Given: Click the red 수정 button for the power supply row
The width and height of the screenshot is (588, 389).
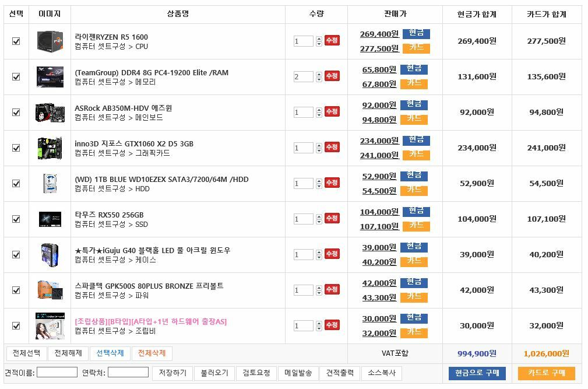Looking at the screenshot, I should (x=332, y=289).
